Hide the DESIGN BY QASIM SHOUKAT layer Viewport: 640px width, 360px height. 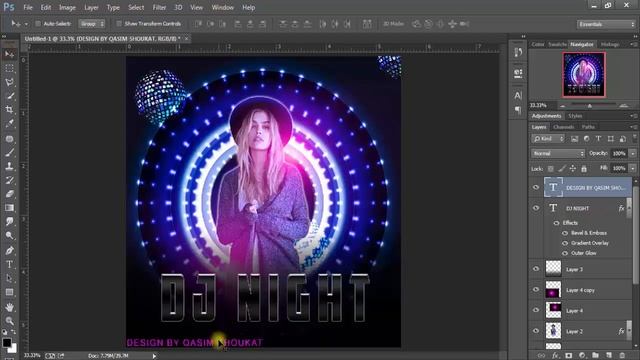pyautogui.click(x=536, y=187)
